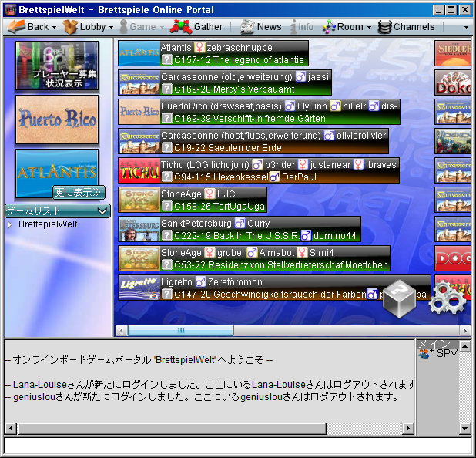Screen dimensions: 476x458
Task: Select room C158-26 TortUgaUga
Action: pyautogui.click(x=220, y=207)
